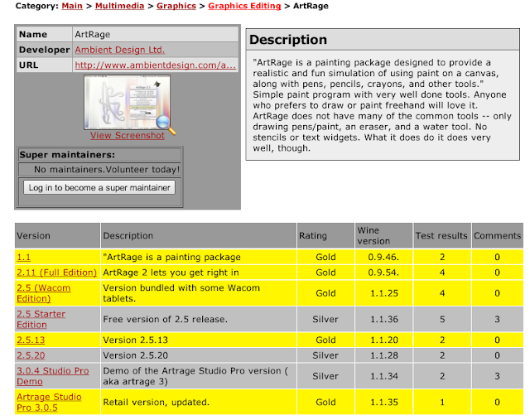The width and height of the screenshot is (530, 420).
Task: Open the 3.0.4 Studio Pro Demo version
Action: (53, 376)
